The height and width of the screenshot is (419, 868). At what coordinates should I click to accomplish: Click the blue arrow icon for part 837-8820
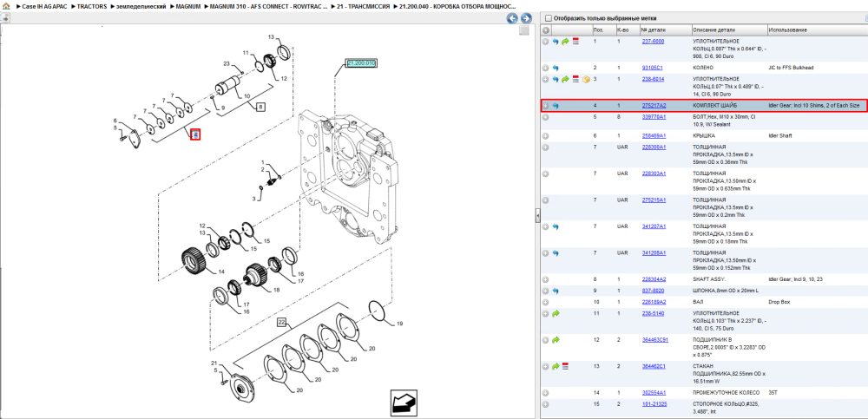[x=556, y=291]
